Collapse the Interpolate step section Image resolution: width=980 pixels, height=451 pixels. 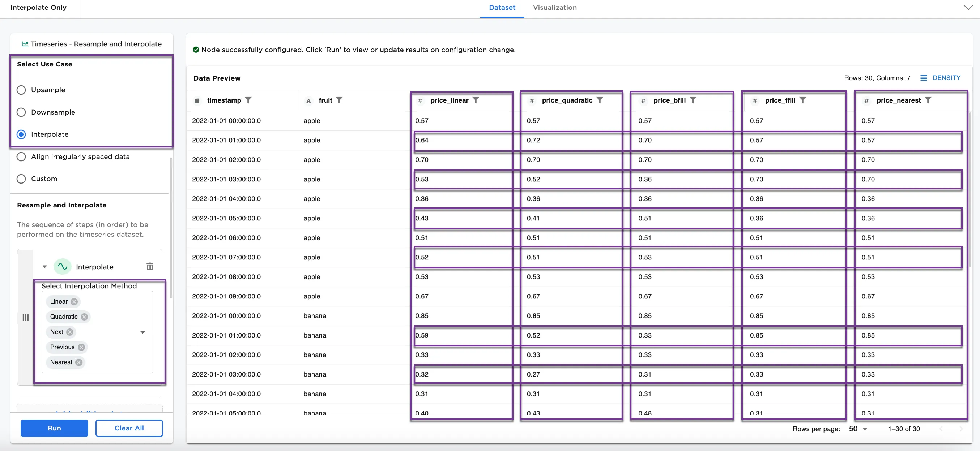tap(45, 267)
